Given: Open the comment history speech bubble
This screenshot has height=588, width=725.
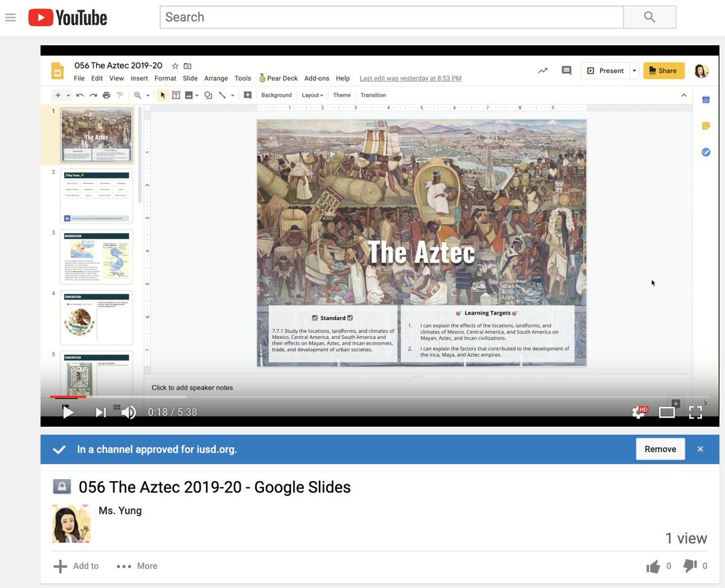Looking at the screenshot, I should point(566,71).
